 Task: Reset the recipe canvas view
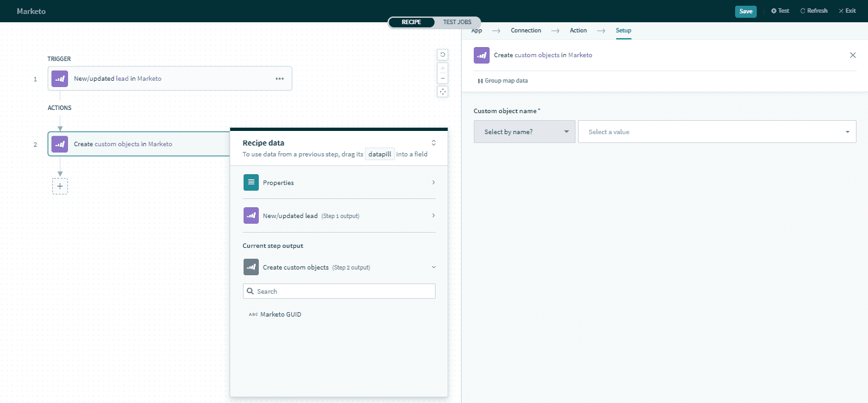[x=443, y=55]
